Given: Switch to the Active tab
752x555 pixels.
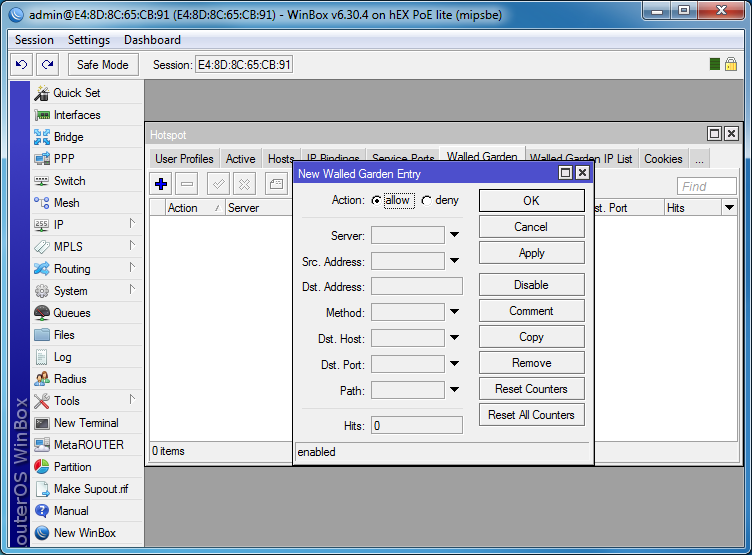Looking at the screenshot, I should 241,159.
